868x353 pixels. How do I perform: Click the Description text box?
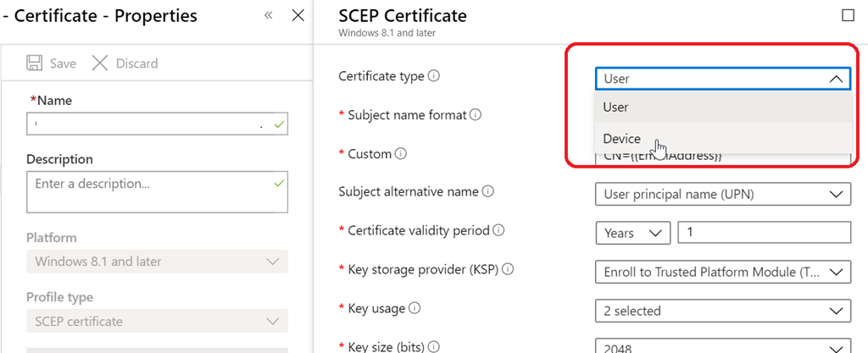(157, 191)
